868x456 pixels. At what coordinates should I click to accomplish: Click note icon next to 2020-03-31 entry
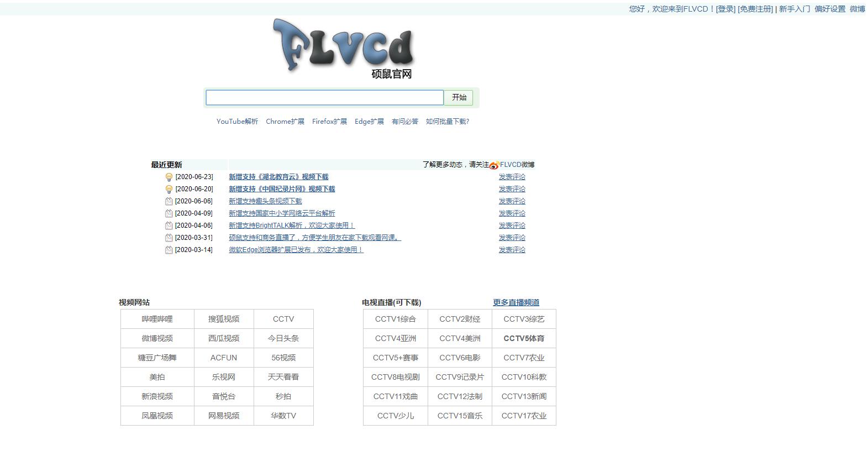click(x=169, y=238)
